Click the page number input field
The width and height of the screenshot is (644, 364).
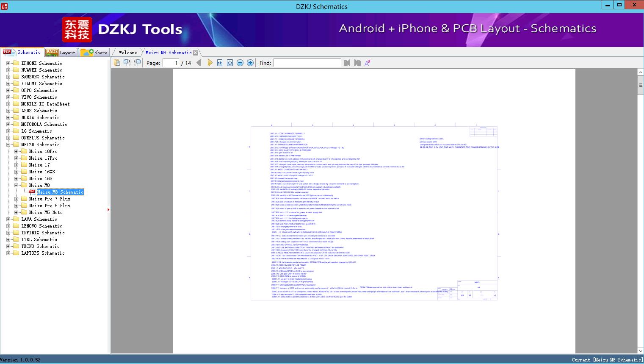(x=171, y=63)
